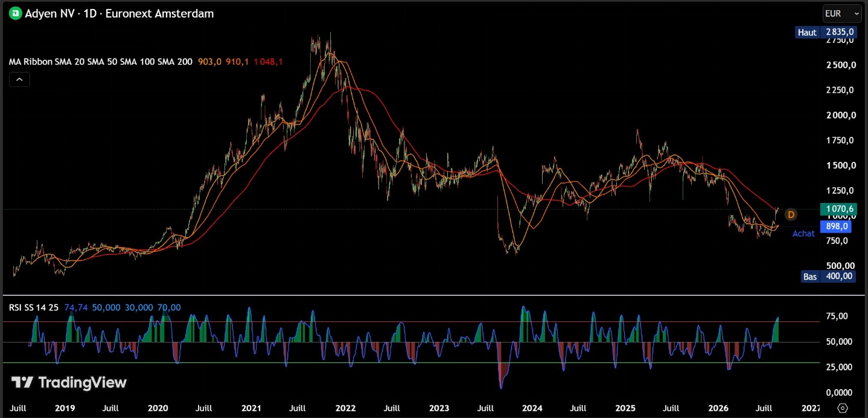Open the EUR currency dropdown

click(842, 13)
